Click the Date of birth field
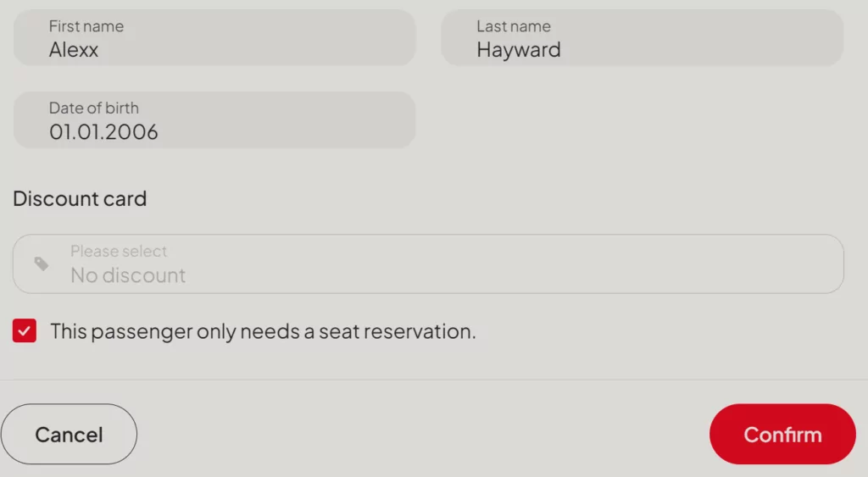The height and width of the screenshot is (477, 868). tap(214, 120)
